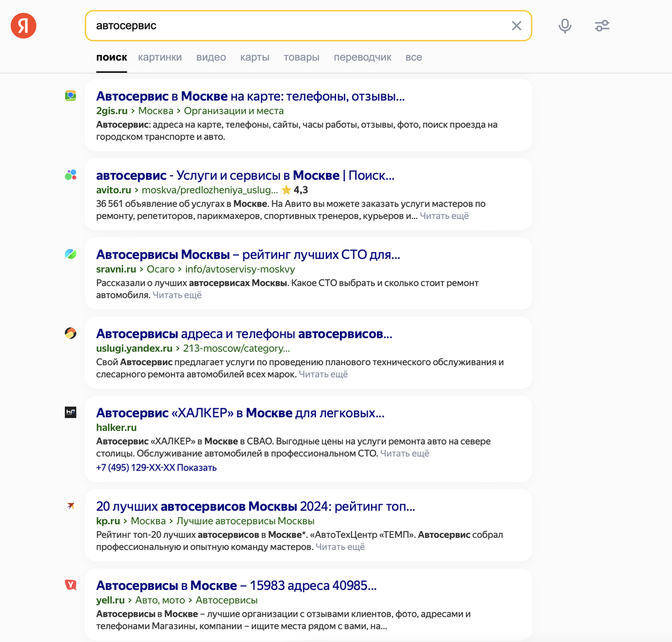
Task: Click moskva/predlozheniya_uslug breadcrumb
Action: [209, 190]
